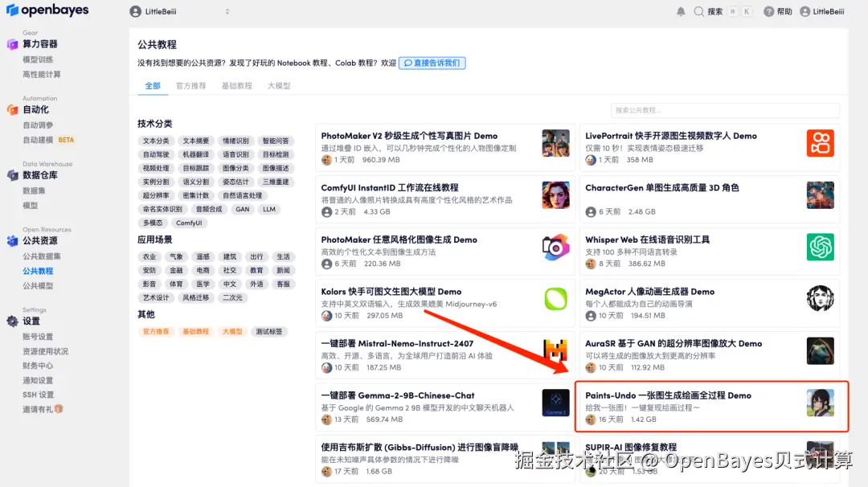
Task: Switch to the 全部 tab
Action: point(153,86)
